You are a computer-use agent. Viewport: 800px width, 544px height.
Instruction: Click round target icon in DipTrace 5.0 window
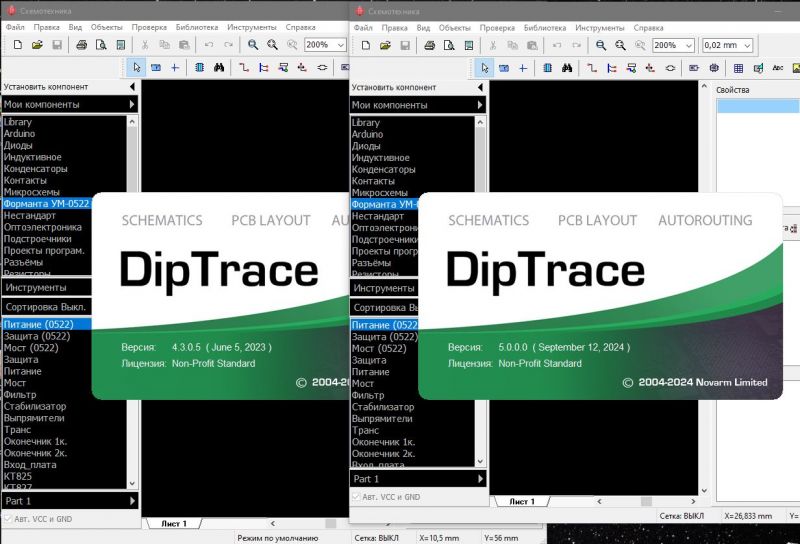click(x=714, y=68)
